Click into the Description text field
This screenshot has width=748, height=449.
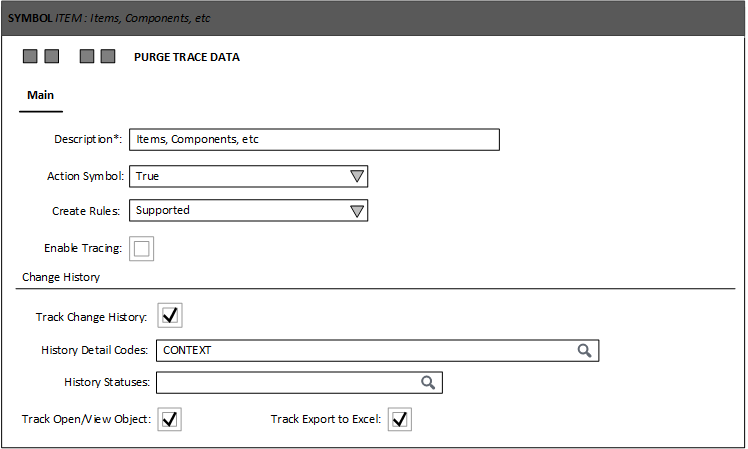coord(314,140)
